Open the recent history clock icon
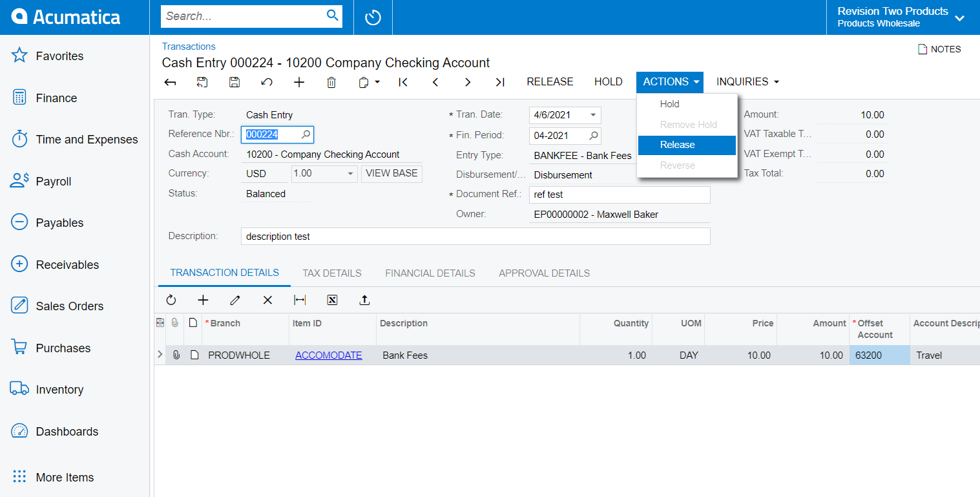Viewport: 980px width, 497px height. (373, 17)
